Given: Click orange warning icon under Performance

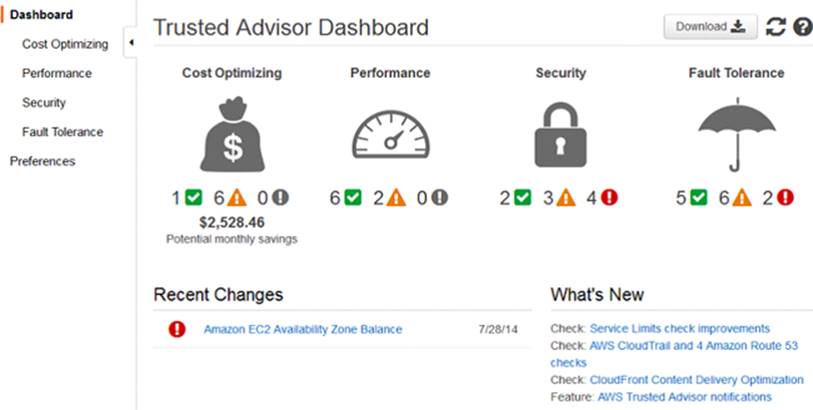Looking at the screenshot, I should 396,197.
